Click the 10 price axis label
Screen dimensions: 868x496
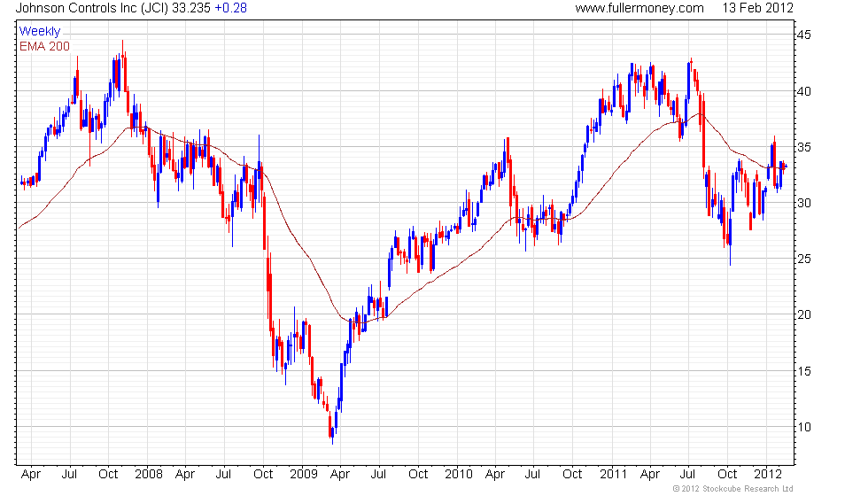tap(804, 427)
